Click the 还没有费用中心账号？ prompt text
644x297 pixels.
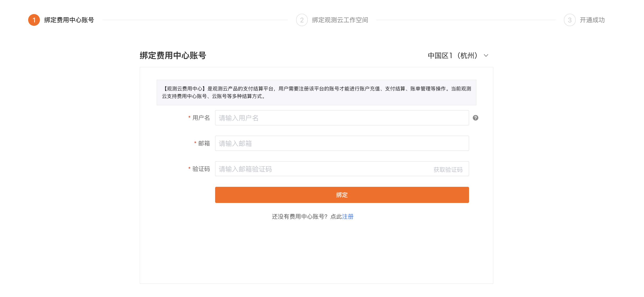[x=300, y=217]
